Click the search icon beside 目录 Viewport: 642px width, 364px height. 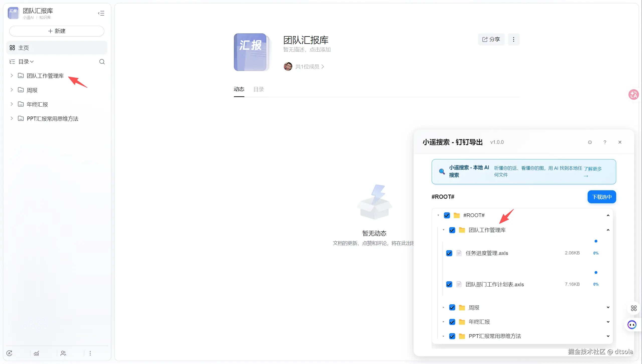(x=102, y=62)
